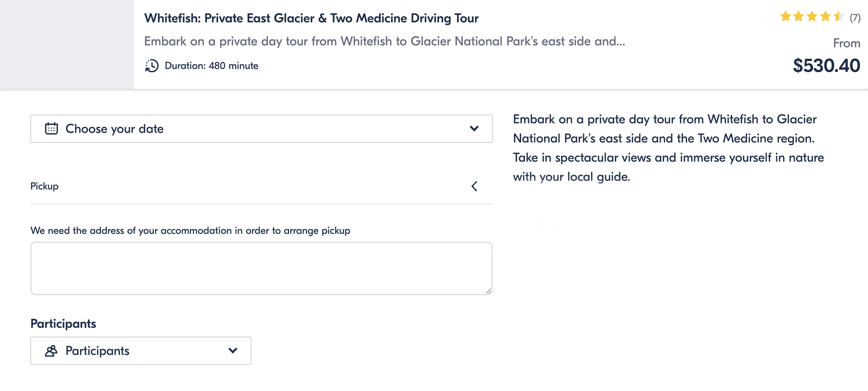Click the people icon in the Participants selector
The image size is (868, 391).
[x=51, y=351]
